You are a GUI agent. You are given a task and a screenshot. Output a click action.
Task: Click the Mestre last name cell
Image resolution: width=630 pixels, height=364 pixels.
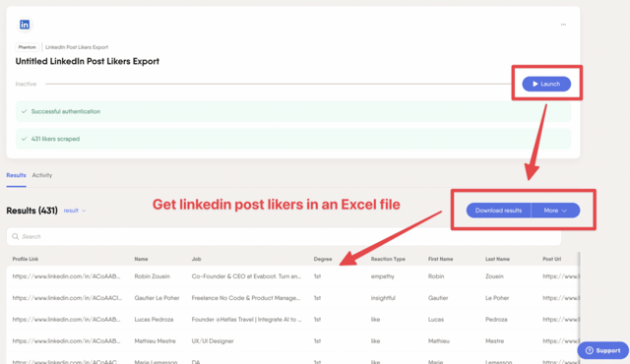point(494,341)
